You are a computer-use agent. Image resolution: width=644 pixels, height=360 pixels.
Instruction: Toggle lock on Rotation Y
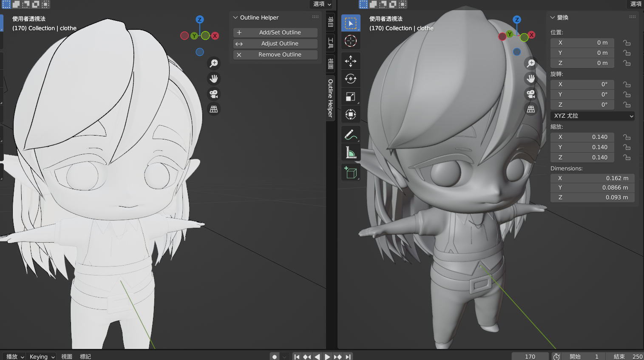click(x=627, y=94)
